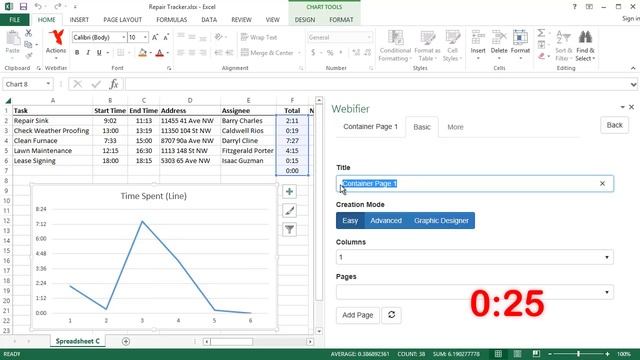Switch to chart DESIGN tab
The height and width of the screenshot is (360, 640).
click(x=305, y=20)
